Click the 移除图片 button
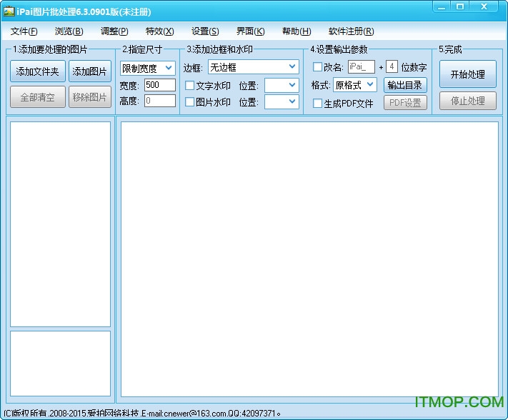508x420 pixels. coord(90,97)
